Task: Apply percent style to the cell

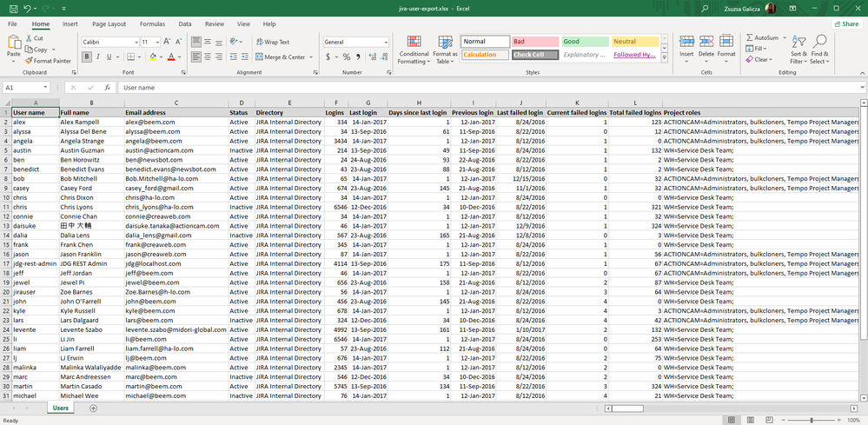Action: 346,57
